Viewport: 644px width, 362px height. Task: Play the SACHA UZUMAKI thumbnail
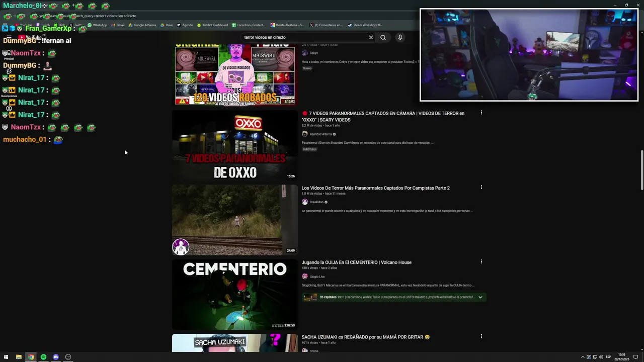point(235,343)
